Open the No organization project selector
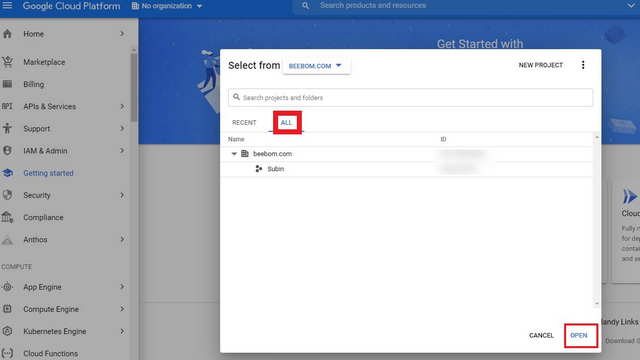The height and width of the screenshot is (360, 640). [x=167, y=6]
